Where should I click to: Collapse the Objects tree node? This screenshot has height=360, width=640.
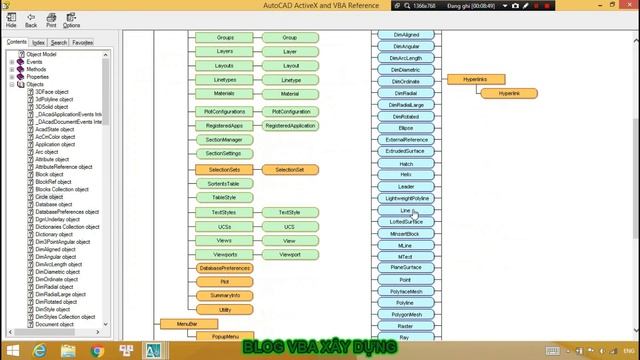[12, 84]
